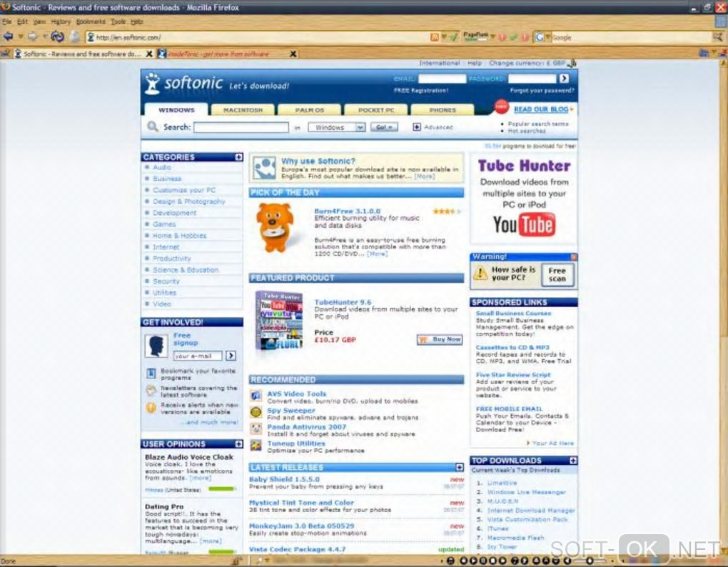728x567 pixels.
Task: Switch to the Pocket PC tab
Action: pos(376,110)
